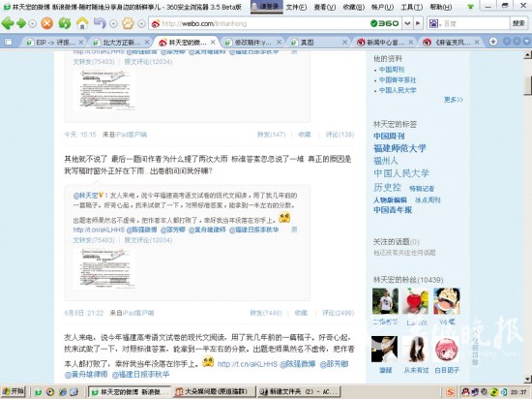
Task: Click the 中国人民大学 tag in the tag list
Action: [401, 173]
